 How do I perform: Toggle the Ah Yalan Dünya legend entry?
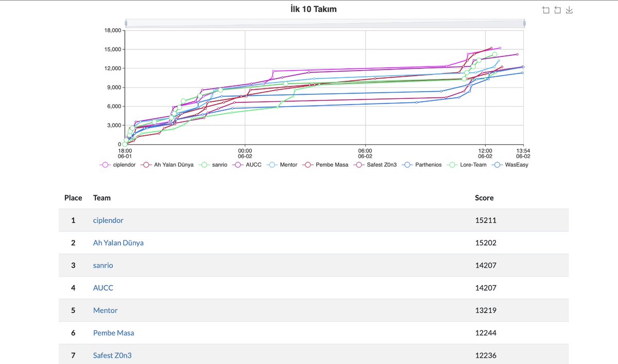pyautogui.click(x=167, y=165)
